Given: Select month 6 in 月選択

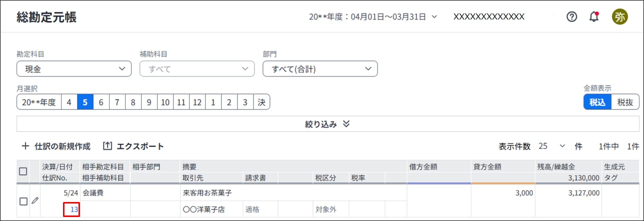Looking at the screenshot, I should 101,102.
